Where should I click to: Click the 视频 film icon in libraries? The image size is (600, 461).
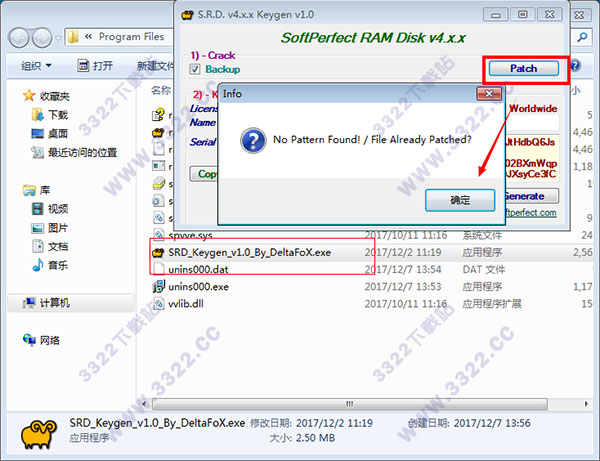[x=38, y=209]
